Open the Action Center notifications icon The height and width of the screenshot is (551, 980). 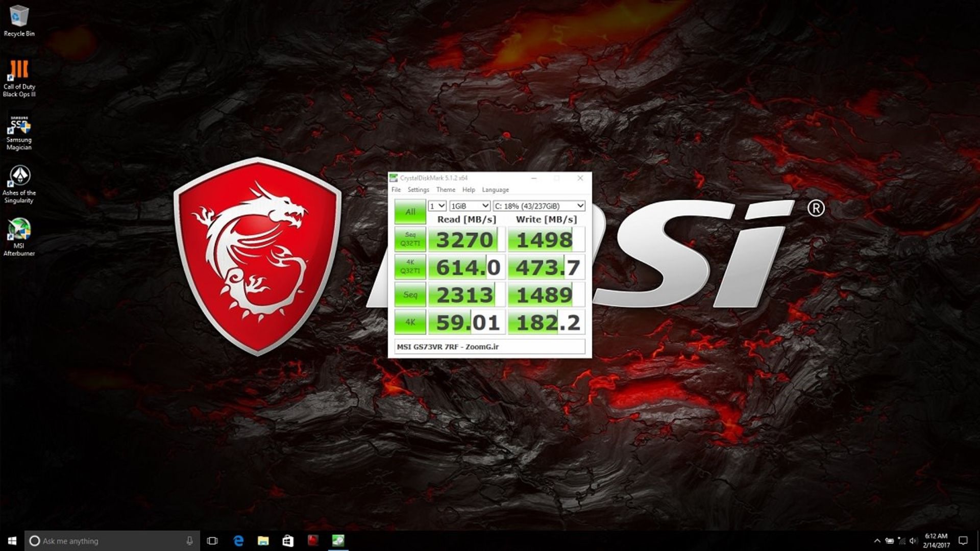click(963, 541)
